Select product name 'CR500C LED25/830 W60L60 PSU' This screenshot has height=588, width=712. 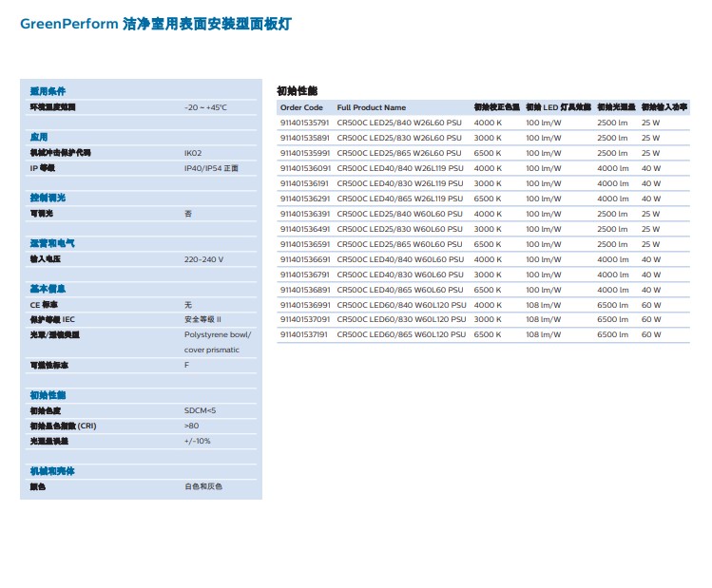tap(399, 229)
